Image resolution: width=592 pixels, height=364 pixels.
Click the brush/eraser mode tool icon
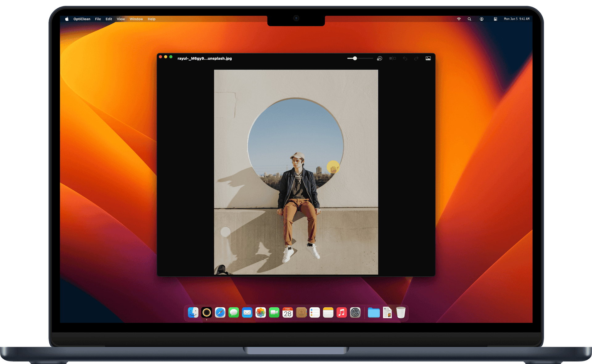click(x=380, y=59)
